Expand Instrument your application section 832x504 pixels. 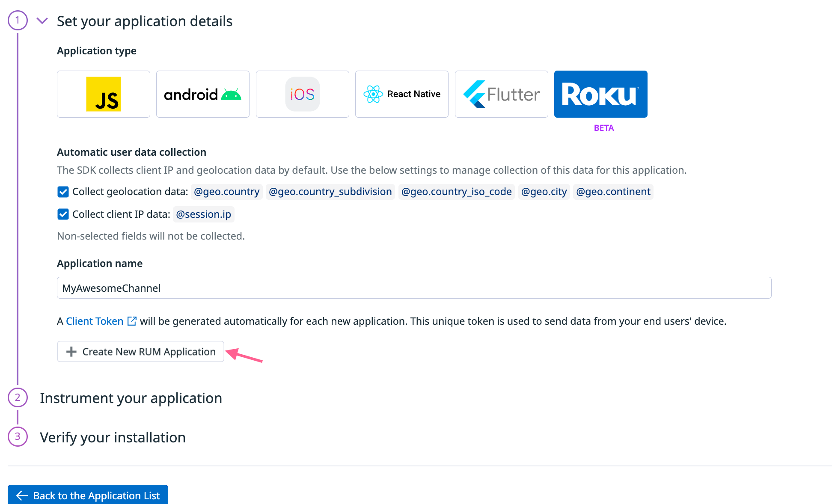(131, 398)
